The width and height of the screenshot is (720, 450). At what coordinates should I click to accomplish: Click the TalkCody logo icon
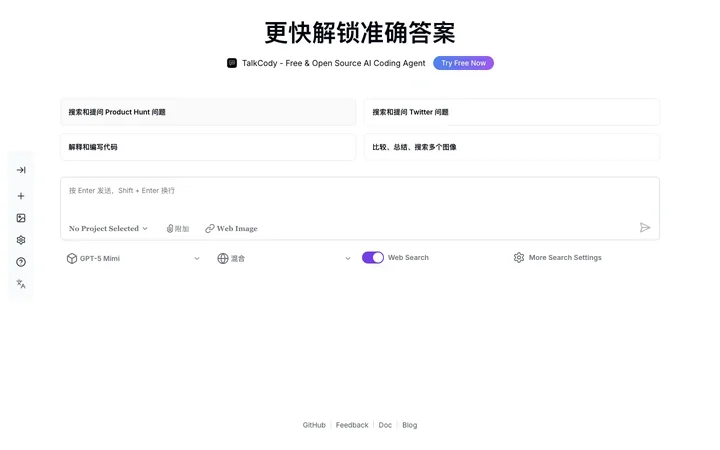click(232, 63)
